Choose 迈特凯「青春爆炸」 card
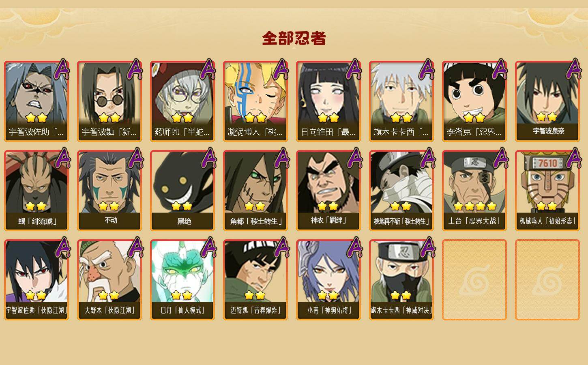This screenshot has width=588, height=365. 255,279
